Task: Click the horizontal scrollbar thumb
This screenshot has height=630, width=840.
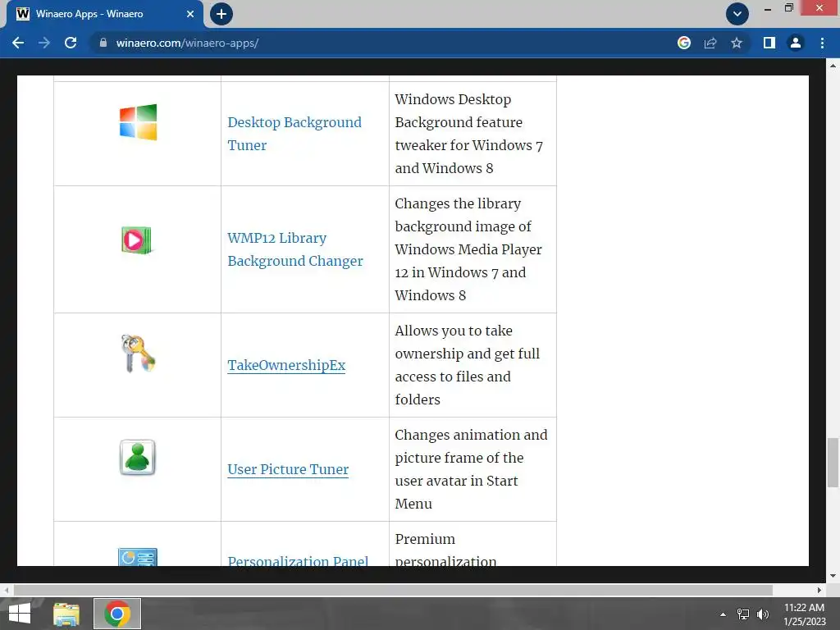Action: (x=393, y=590)
